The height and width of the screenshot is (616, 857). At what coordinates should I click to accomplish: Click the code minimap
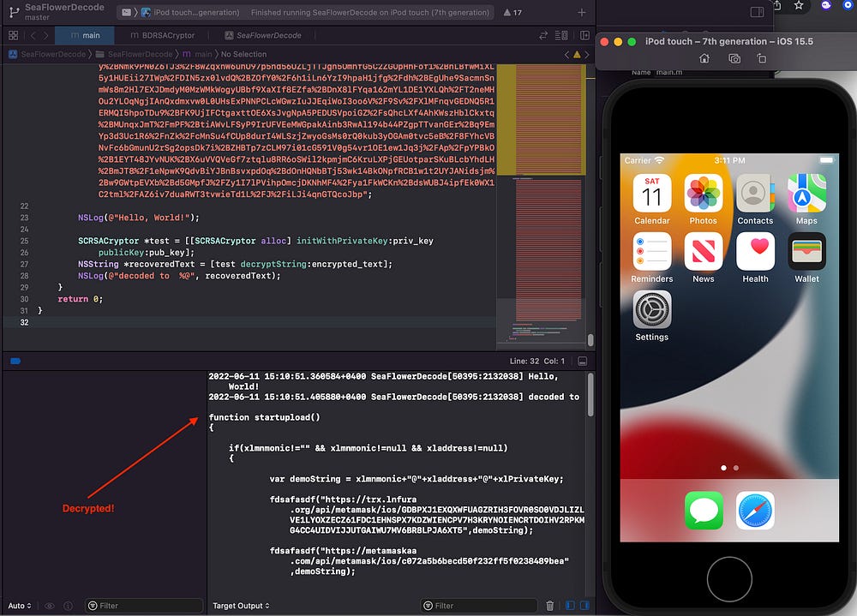point(541,206)
